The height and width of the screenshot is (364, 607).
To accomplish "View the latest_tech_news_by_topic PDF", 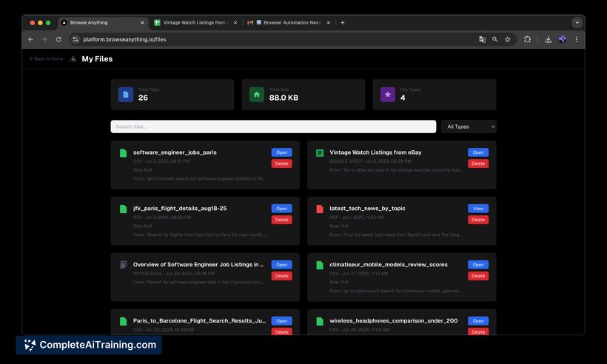I will [478, 209].
